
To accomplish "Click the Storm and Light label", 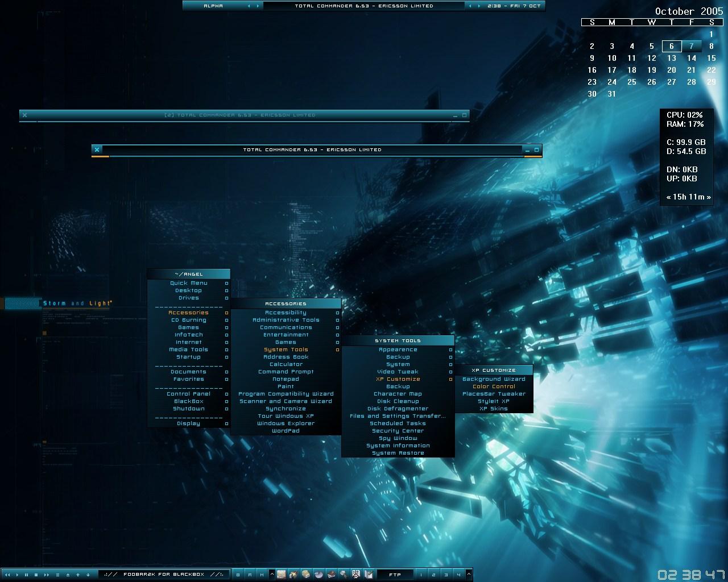I will pyautogui.click(x=77, y=304).
